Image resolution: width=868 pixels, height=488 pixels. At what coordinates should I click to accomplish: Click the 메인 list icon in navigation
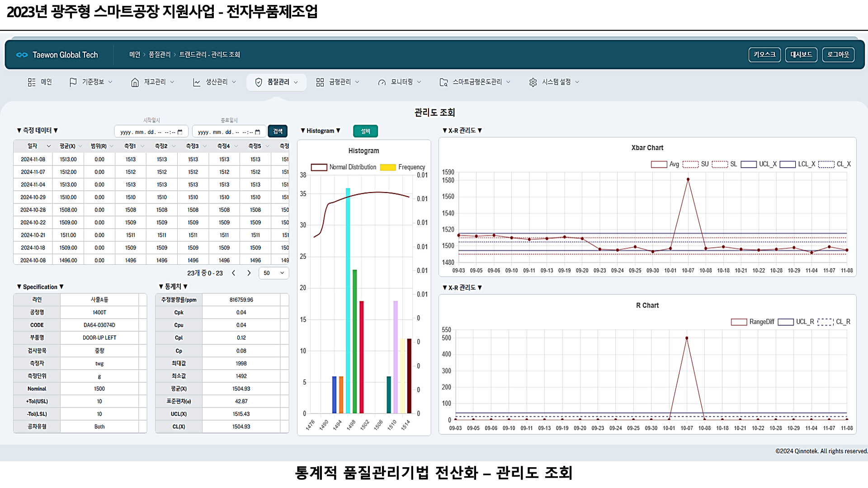(32, 82)
